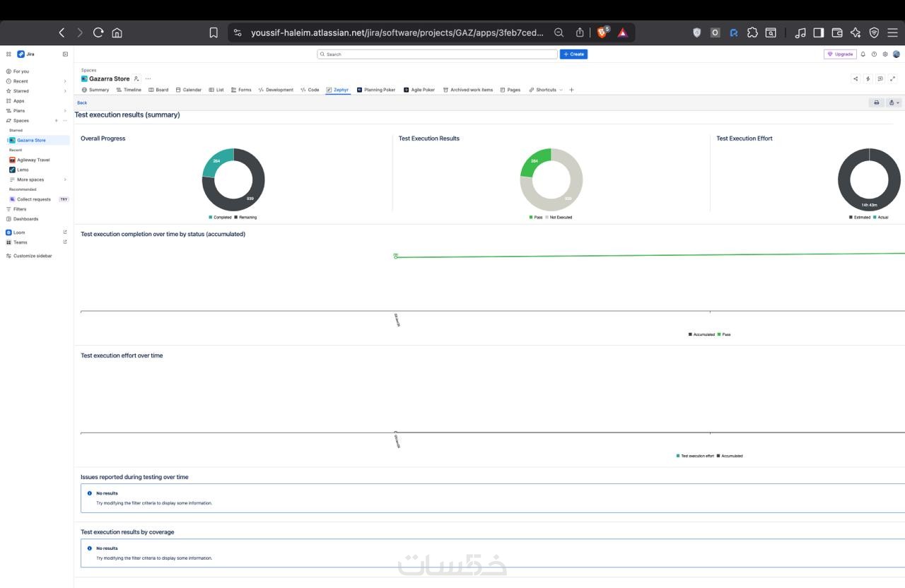Switch to the Summary tab

tap(95, 90)
